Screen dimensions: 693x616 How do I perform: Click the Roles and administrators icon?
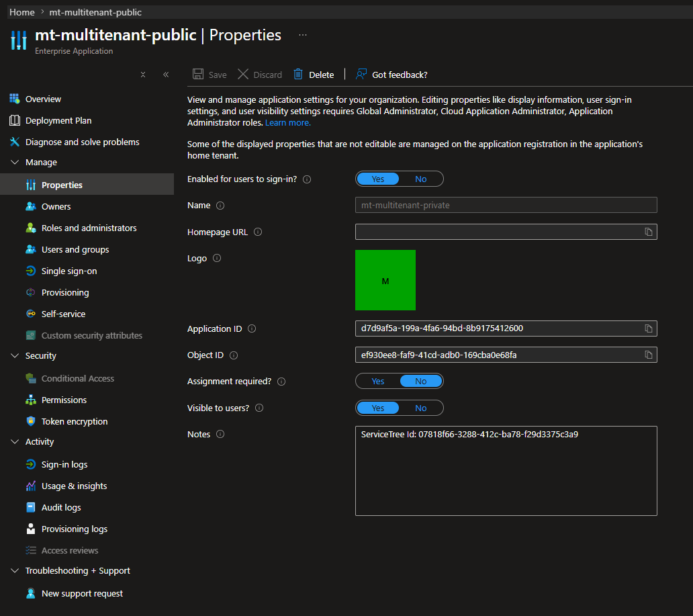[30, 228]
